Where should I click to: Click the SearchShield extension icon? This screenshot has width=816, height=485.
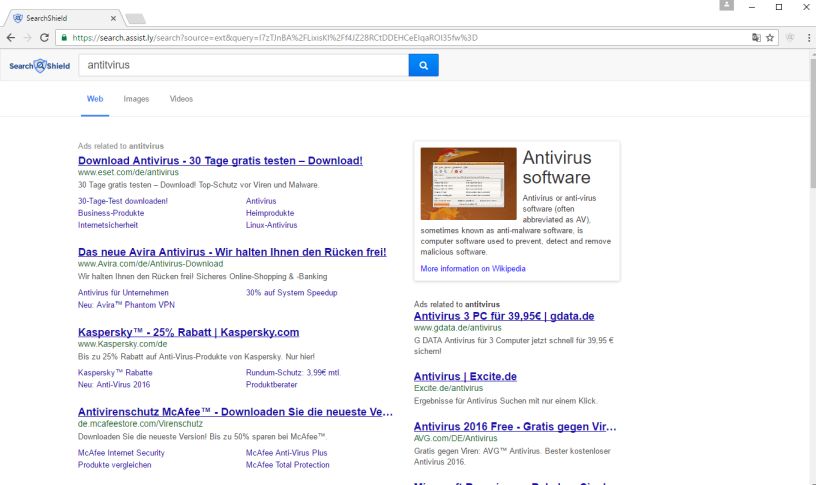point(790,37)
